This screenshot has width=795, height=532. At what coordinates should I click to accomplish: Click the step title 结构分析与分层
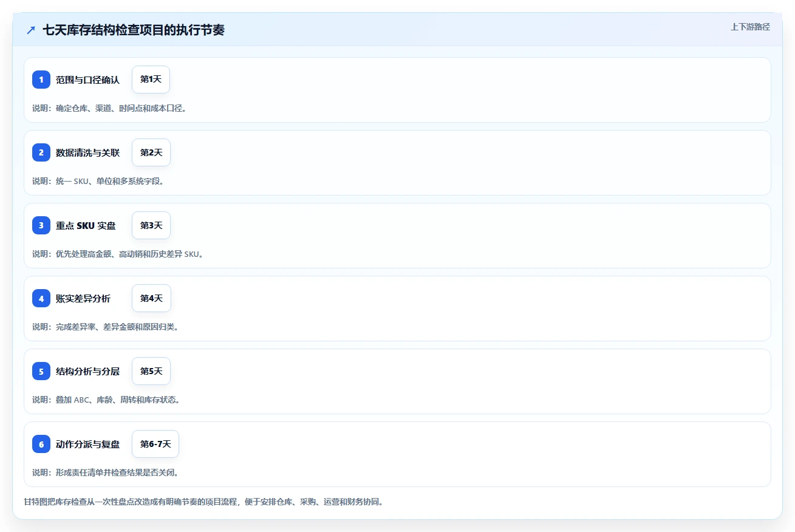[88, 371]
